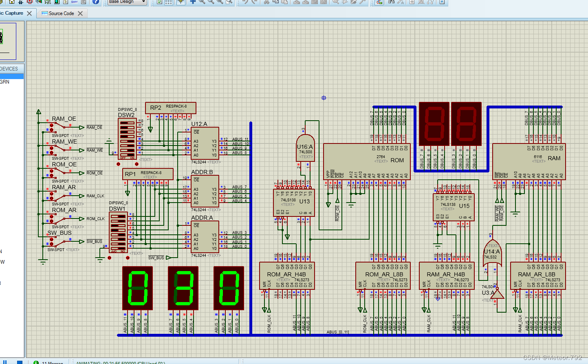Select the GRN device in list
This screenshot has height=364, width=588.
5,82
